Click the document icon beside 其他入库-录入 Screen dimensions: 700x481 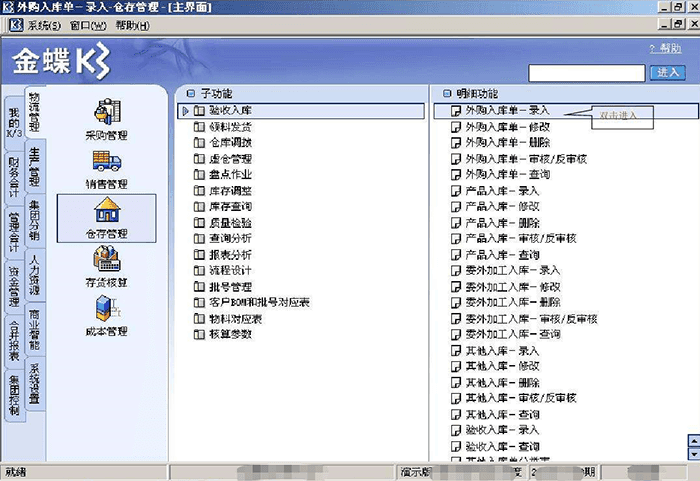pyautogui.click(x=456, y=351)
